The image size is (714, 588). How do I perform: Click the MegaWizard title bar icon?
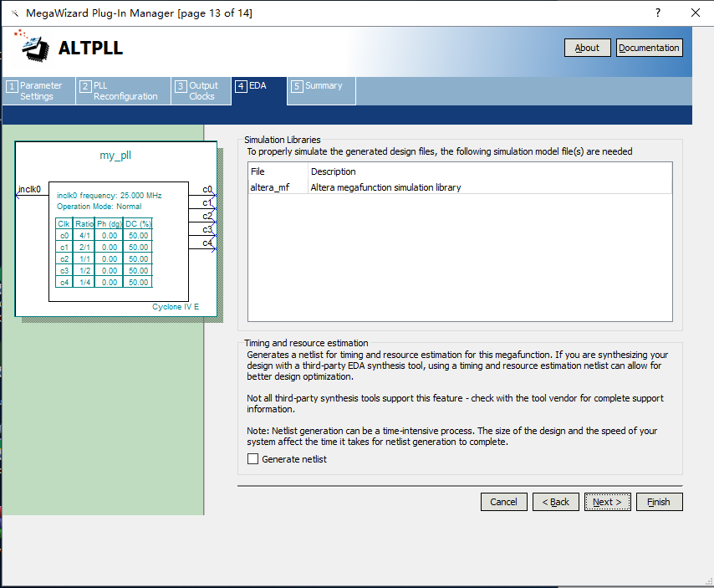12,13
